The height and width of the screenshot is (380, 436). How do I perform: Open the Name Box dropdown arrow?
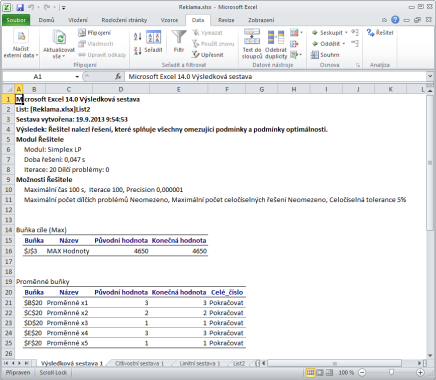pos(77,77)
